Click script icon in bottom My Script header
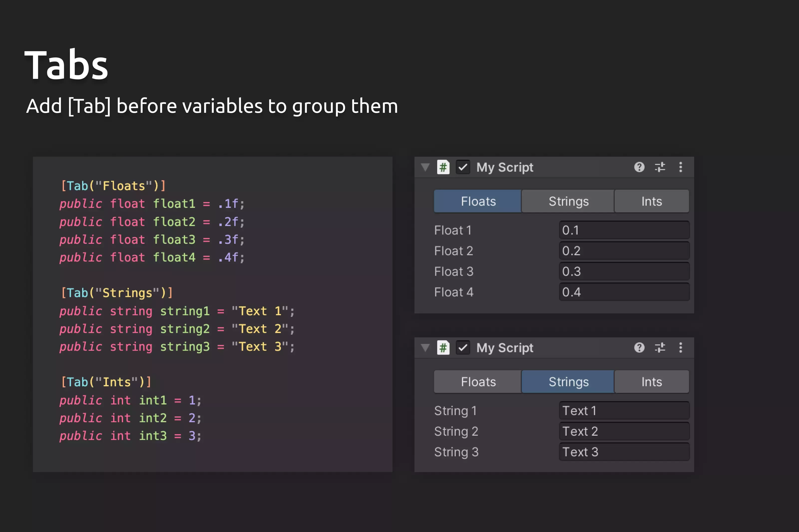799x532 pixels. coord(443,347)
